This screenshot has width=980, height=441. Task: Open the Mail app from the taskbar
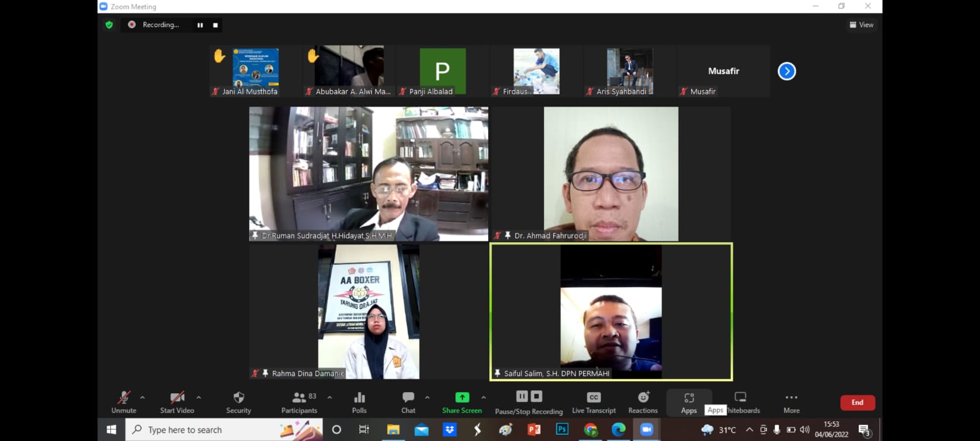421,430
